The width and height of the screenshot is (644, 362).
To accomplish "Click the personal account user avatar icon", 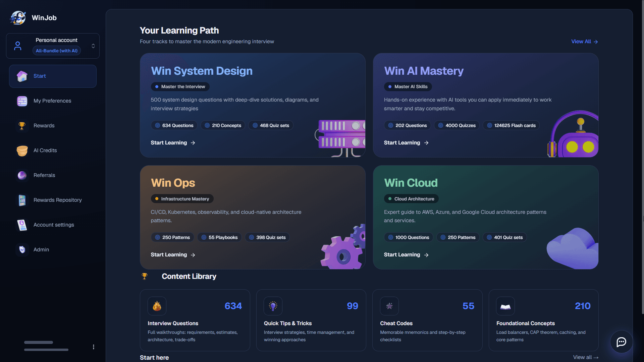I will [18, 46].
